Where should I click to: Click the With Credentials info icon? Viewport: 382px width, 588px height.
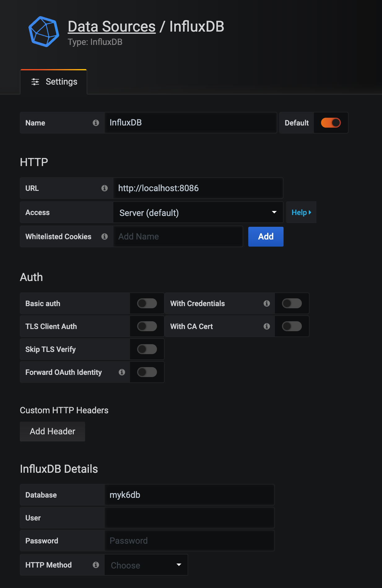pos(267,303)
